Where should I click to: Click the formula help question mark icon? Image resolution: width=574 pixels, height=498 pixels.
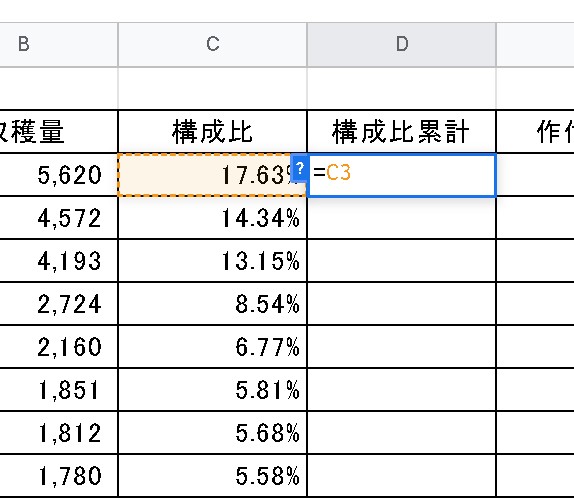[x=299, y=168]
